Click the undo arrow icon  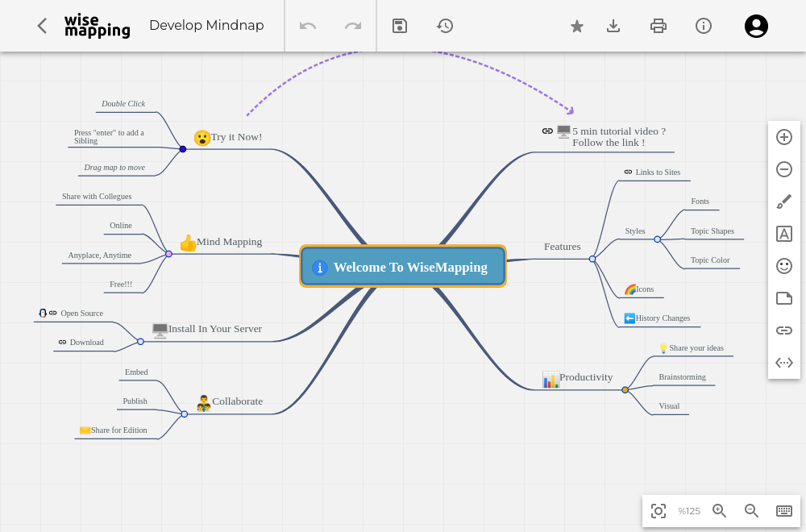tap(308, 26)
